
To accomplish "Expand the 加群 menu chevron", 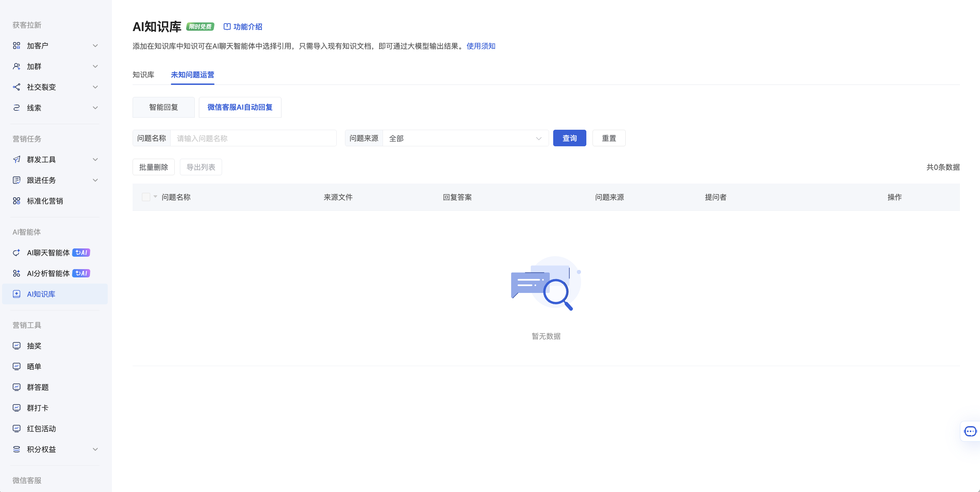I will (96, 66).
